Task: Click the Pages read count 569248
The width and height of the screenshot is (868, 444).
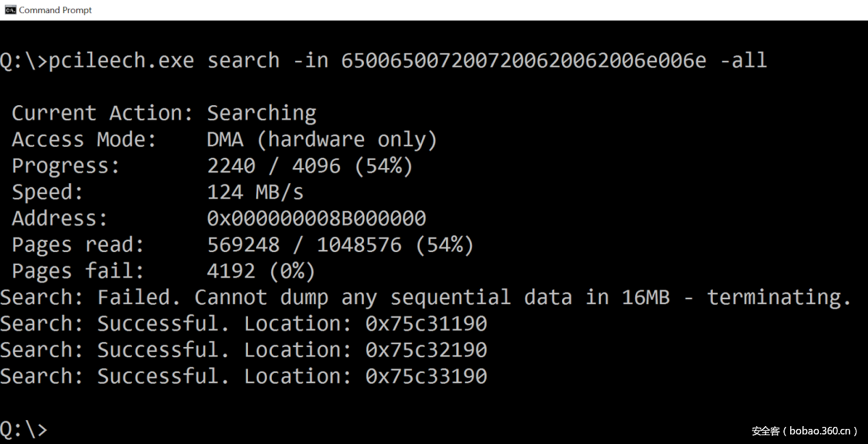Action: [x=243, y=245]
